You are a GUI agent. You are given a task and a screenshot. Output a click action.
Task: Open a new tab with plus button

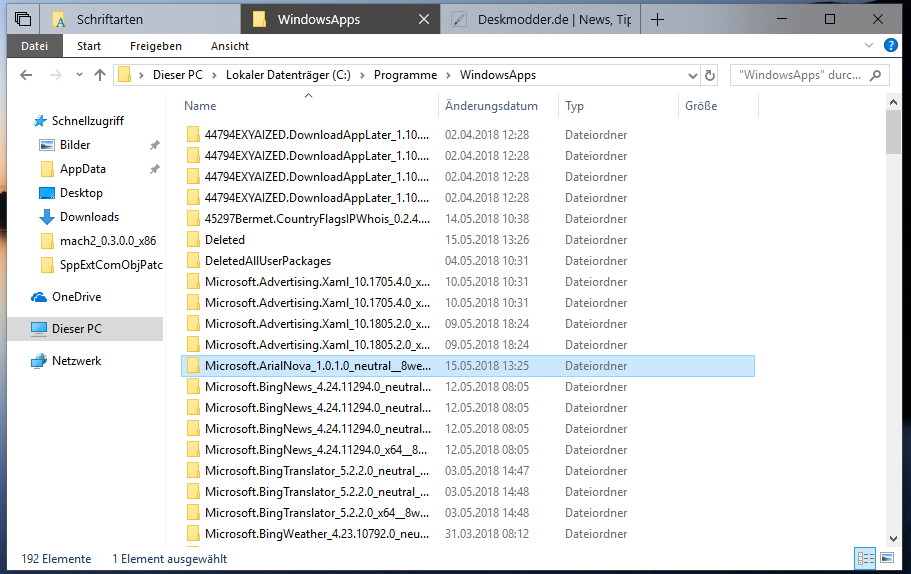657,20
